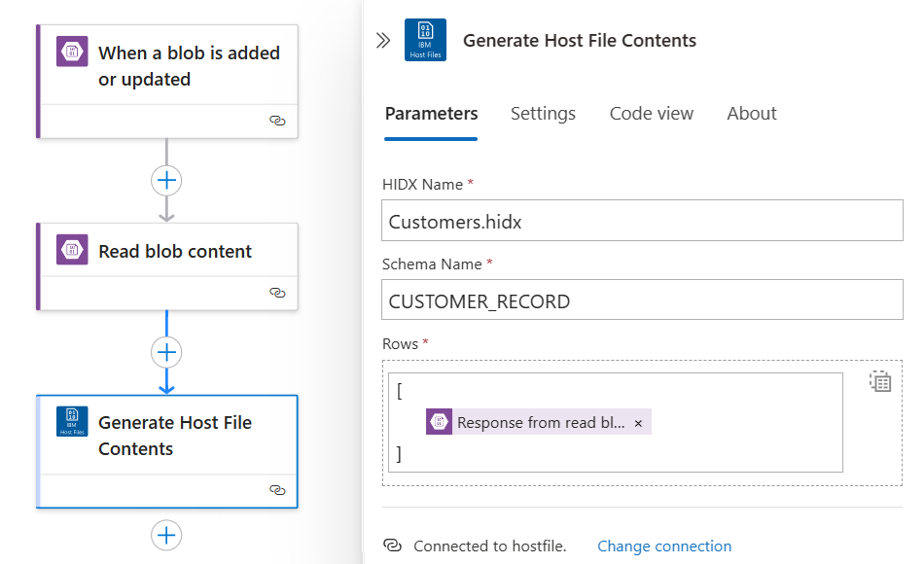Viewport: 924px width, 564px height.
Task: Add a step after the blob trigger
Action: [x=166, y=180]
